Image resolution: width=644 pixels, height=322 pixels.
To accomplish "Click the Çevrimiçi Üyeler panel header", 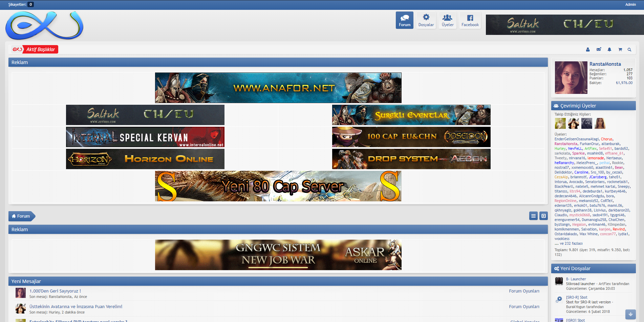I will tap(594, 106).
